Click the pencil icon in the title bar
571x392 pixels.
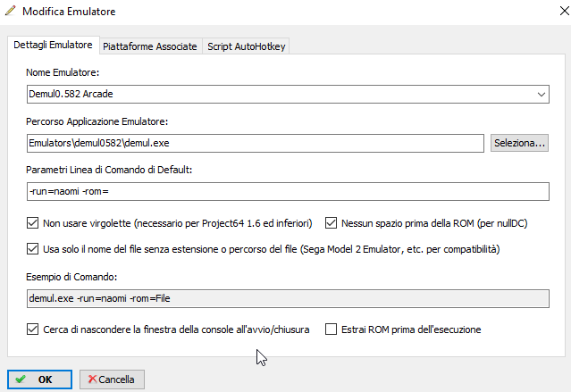[x=11, y=11]
